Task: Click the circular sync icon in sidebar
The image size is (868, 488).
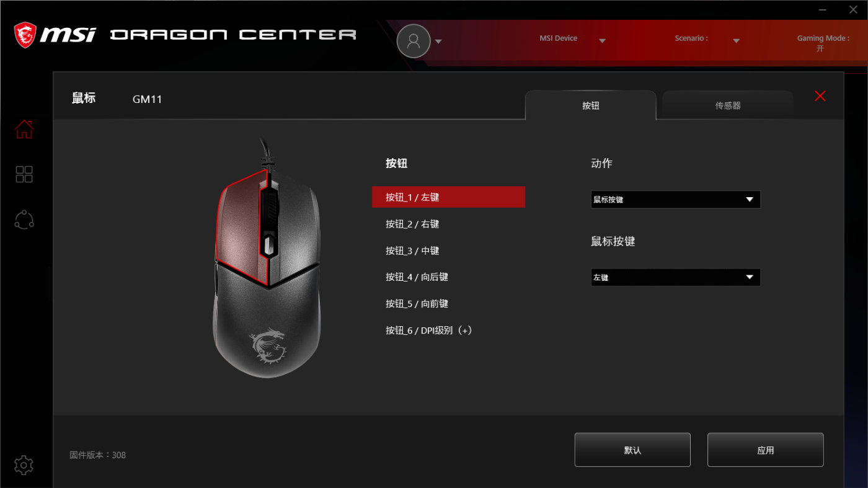Action: pos(24,220)
